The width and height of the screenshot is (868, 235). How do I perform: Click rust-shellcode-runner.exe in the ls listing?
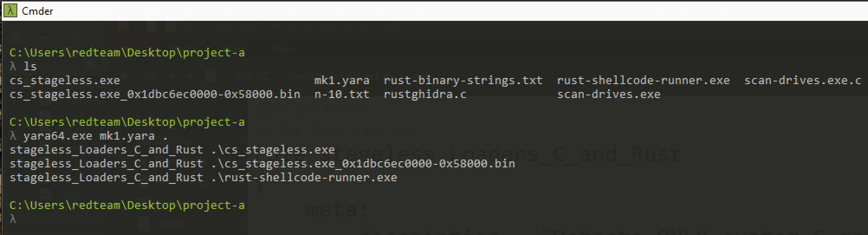(643, 81)
